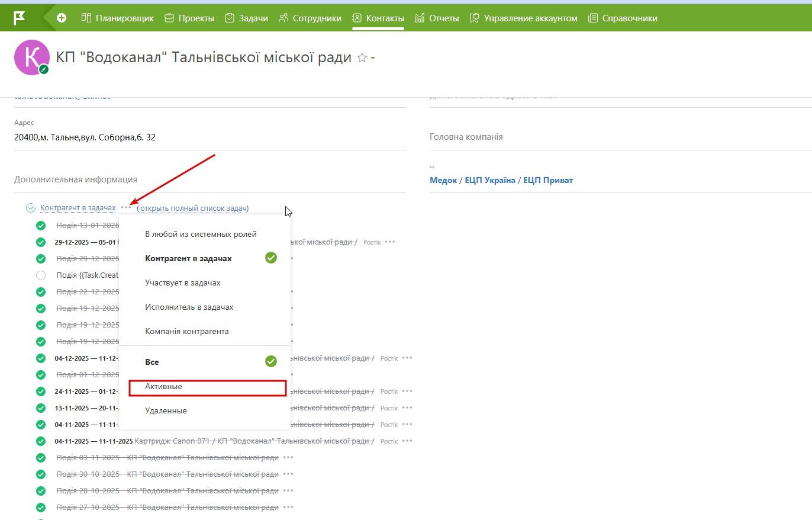Toggle completion checkbox for Подія 30-10-2025
The image size is (812, 520).
tap(41, 474)
